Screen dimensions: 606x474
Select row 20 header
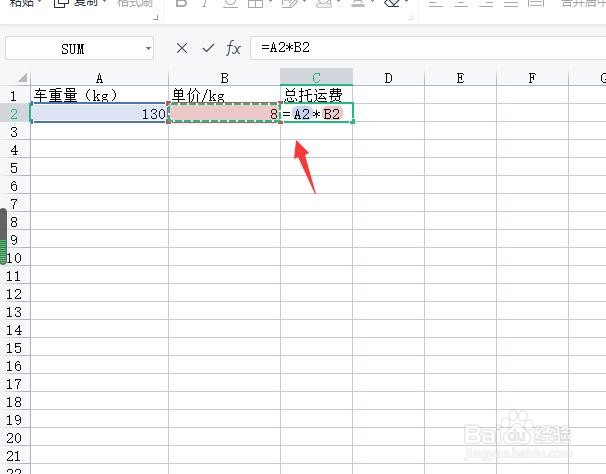pos(14,438)
